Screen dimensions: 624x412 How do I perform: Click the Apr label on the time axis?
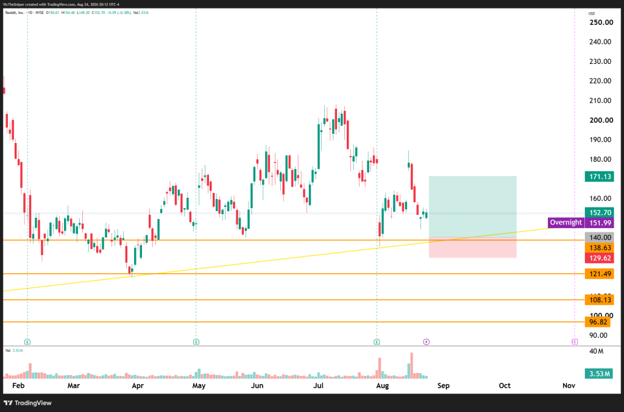pos(138,386)
